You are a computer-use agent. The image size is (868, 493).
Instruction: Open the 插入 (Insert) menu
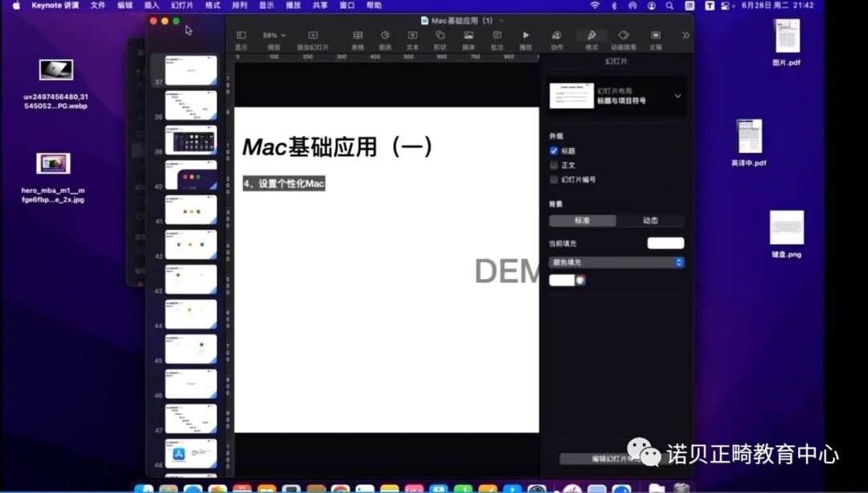point(152,6)
